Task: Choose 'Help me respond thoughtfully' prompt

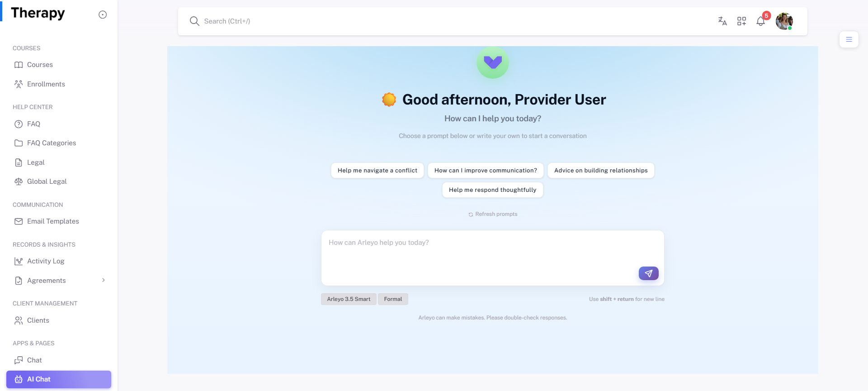Action: [493, 190]
